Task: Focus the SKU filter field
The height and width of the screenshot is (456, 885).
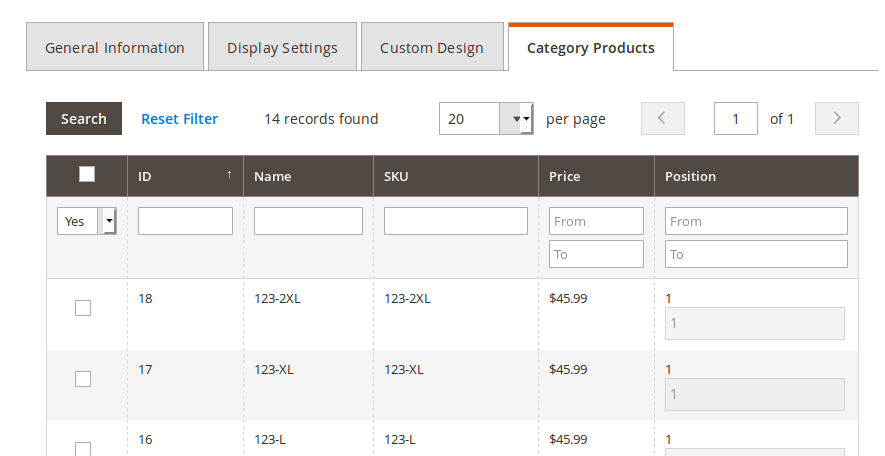Action: (455, 221)
